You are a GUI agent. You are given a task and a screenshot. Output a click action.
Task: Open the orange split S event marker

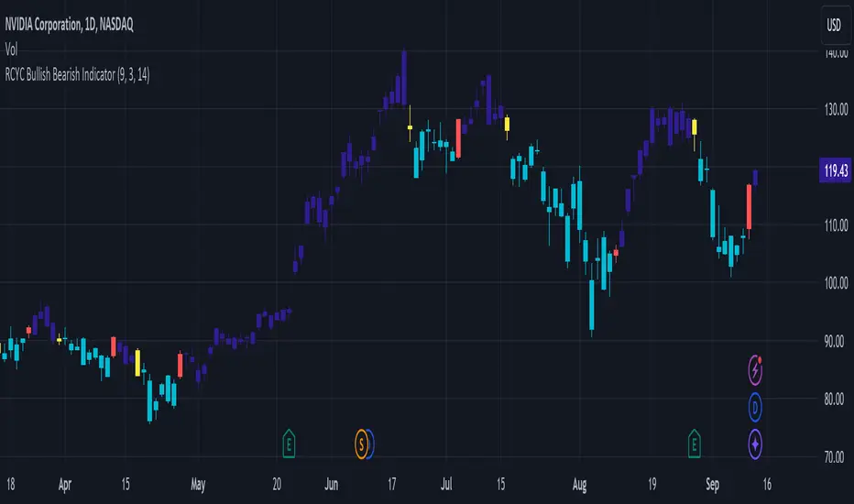[x=361, y=444]
